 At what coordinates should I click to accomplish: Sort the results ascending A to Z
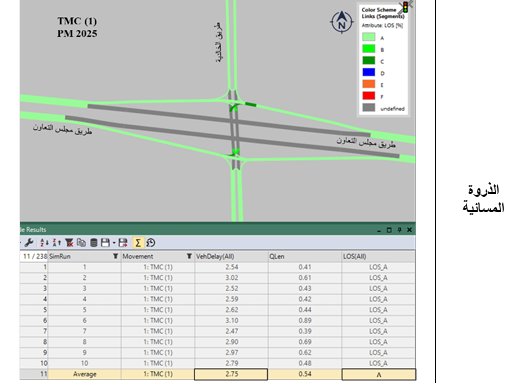pos(44,243)
